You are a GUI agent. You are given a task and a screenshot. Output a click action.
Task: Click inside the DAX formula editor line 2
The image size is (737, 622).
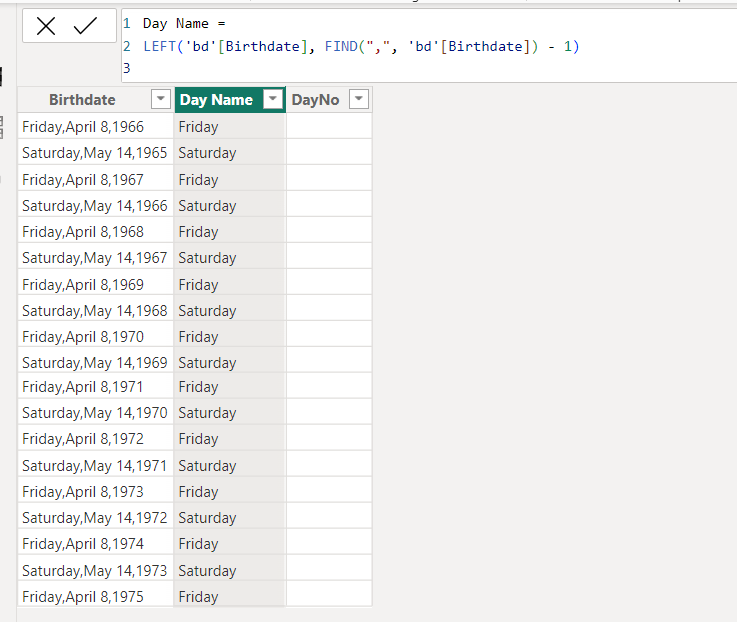coord(361,47)
